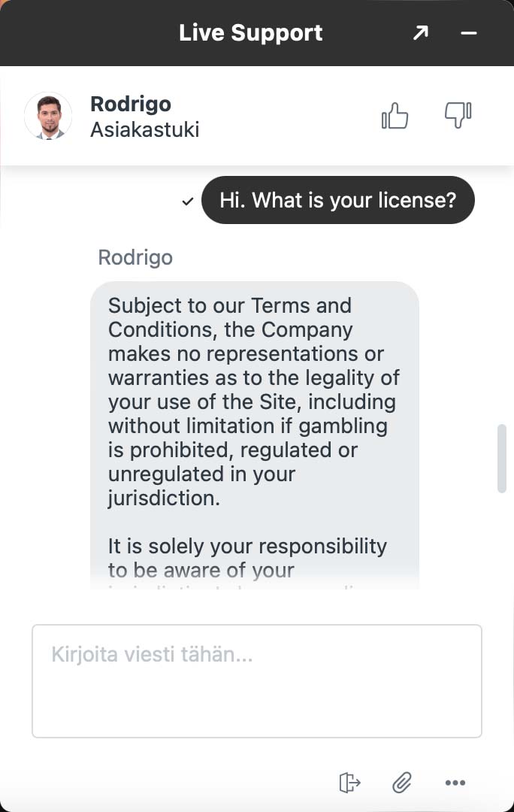
Task: Open the more options three-dot menu
Action: (x=455, y=783)
